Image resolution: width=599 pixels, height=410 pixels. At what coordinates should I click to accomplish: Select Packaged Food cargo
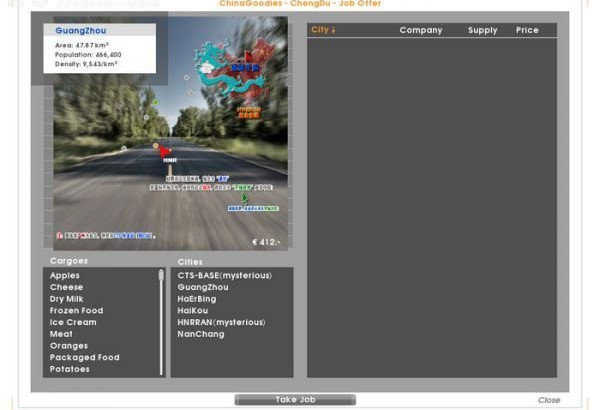(84, 358)
